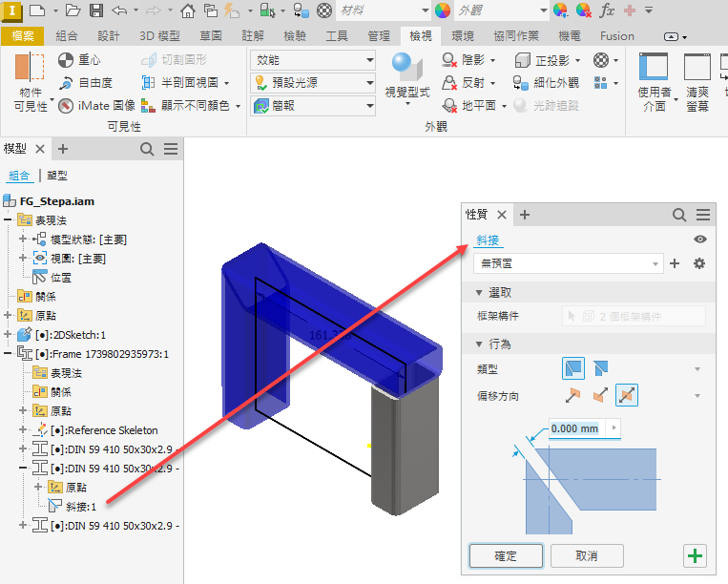
Task: Select second miter type option
Action: click(x=600, y=368)
